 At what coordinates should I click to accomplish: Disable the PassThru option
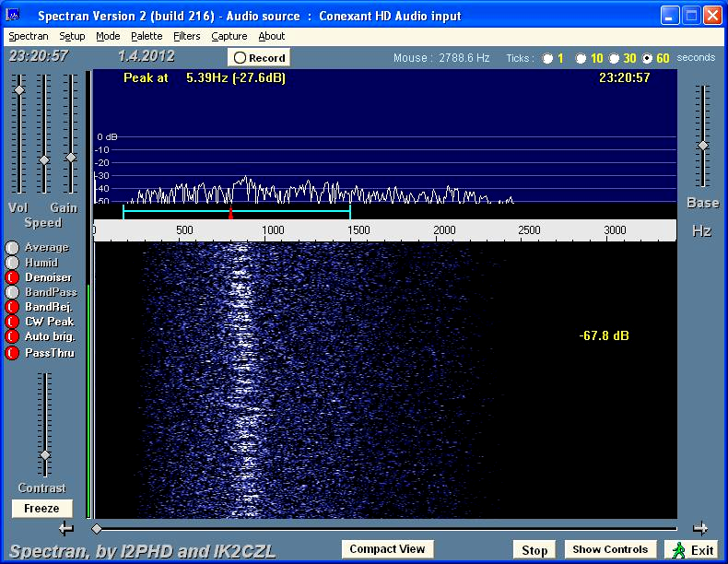click(12, 353)
